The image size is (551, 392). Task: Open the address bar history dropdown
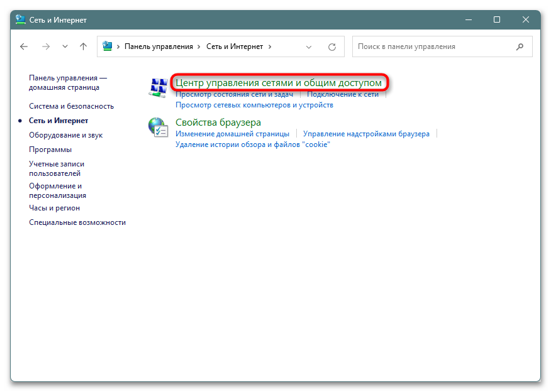309,46
